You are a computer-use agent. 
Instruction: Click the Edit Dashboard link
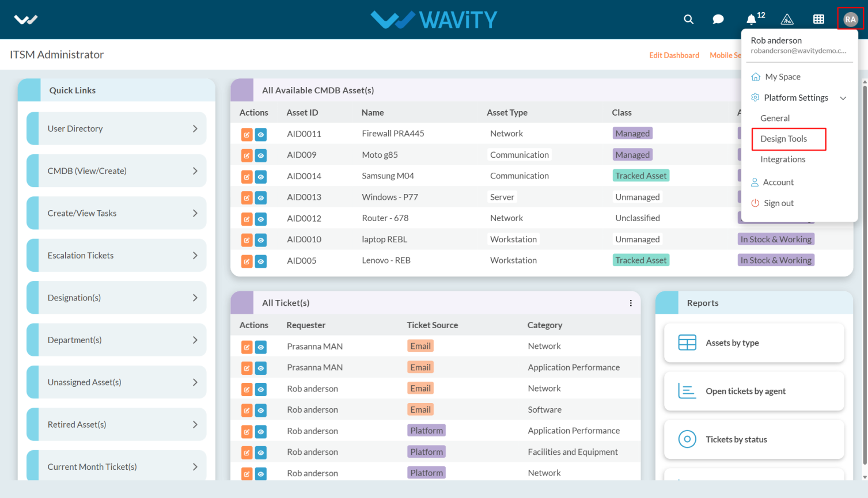[x=674, y=55]
